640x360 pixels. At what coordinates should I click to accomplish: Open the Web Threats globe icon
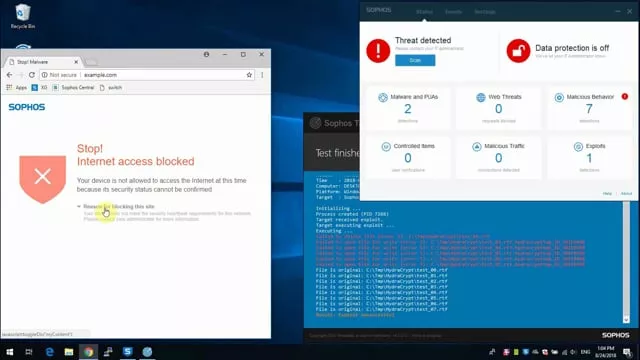(x=481, y=97)
